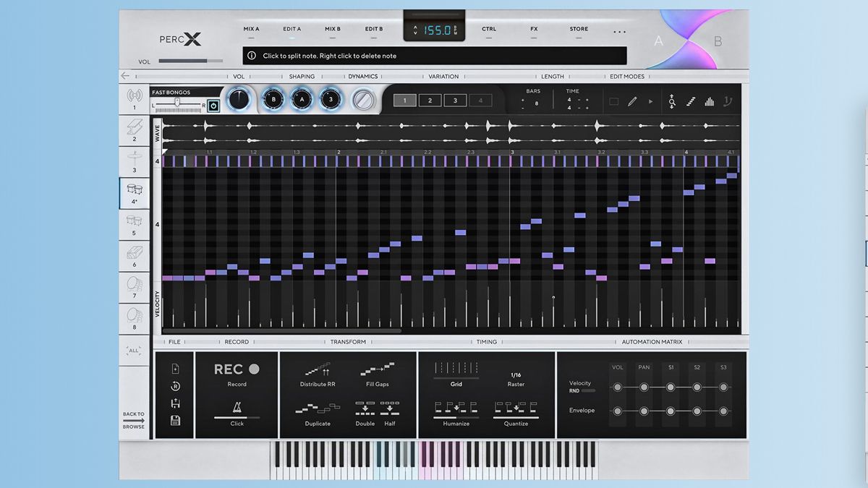
Task: Adjust the master VOL slider
Action: (x=191, y=61)
